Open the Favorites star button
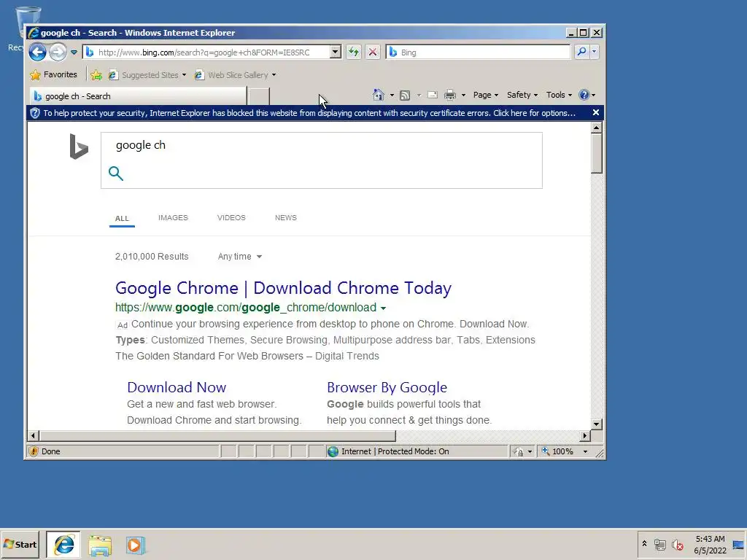This screenshot has width=747, height=560. [53, 75]
